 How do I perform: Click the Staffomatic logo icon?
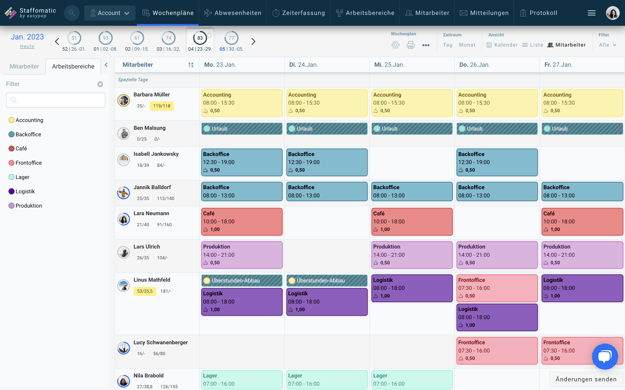tap(10, 13)
